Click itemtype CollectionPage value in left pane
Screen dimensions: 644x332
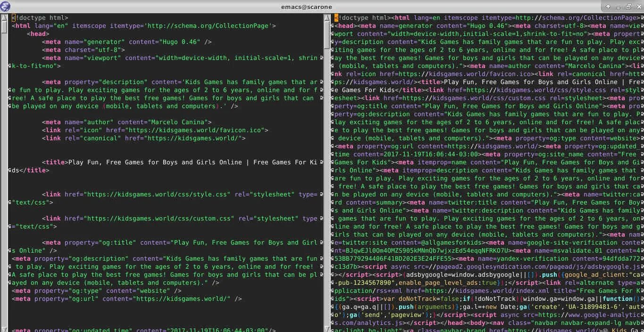click(x=210, y=26)
